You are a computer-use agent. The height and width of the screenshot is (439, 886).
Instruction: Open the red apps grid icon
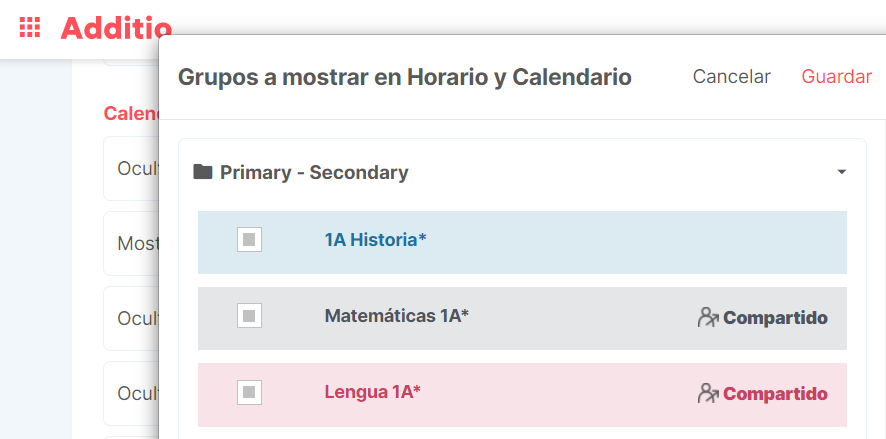click(30, 27)
